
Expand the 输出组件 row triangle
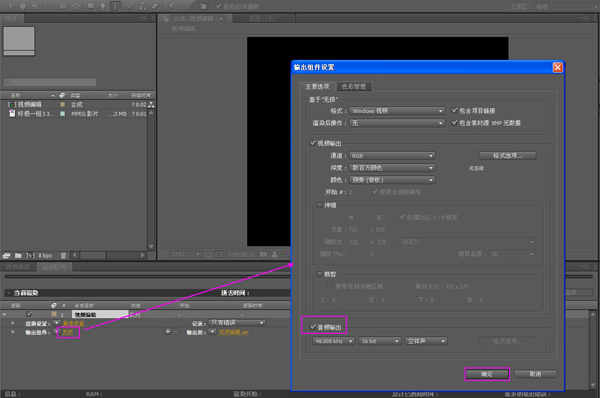13,332
